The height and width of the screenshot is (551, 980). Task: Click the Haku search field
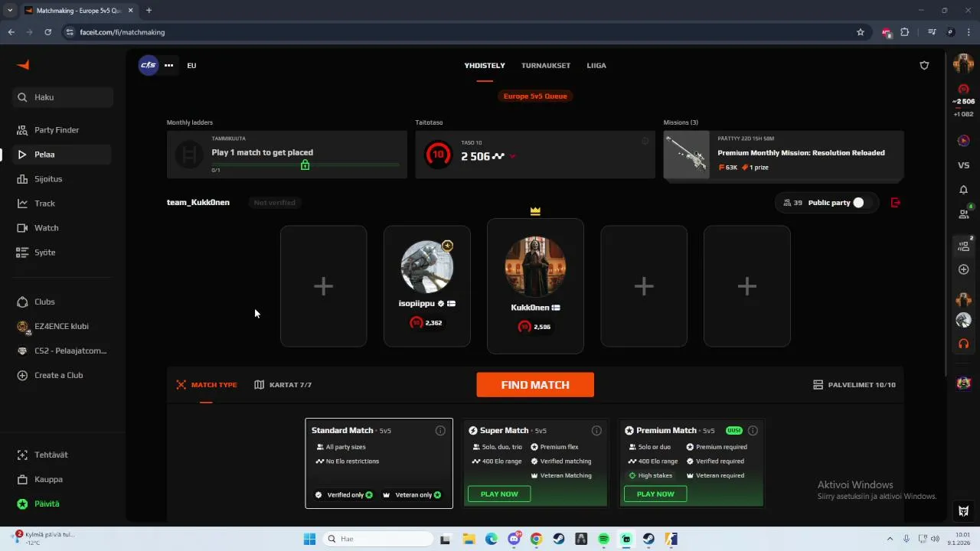coord(63,97)
